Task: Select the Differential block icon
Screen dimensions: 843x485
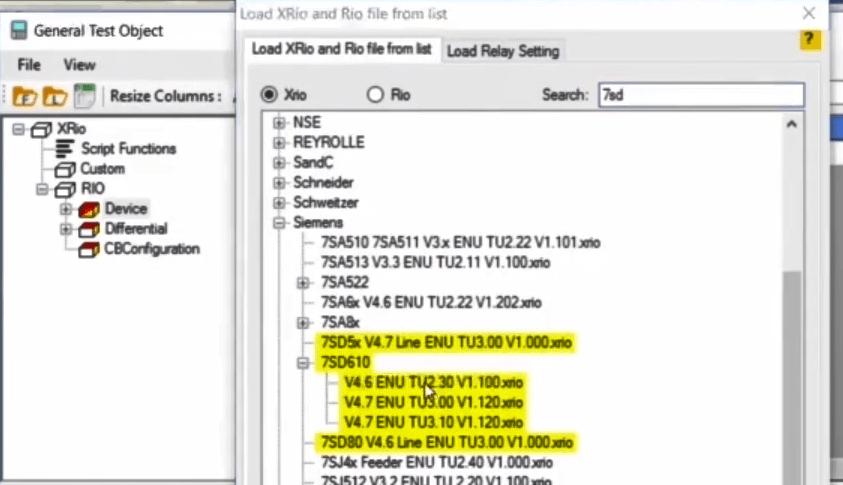Action: (90, 229)
